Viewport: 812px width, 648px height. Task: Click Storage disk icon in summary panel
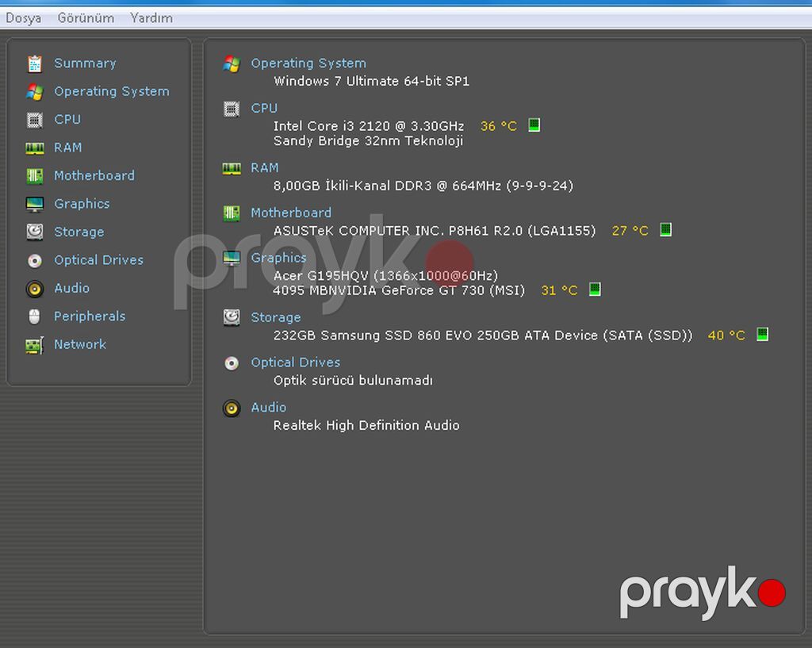click(x=232, y=317)
